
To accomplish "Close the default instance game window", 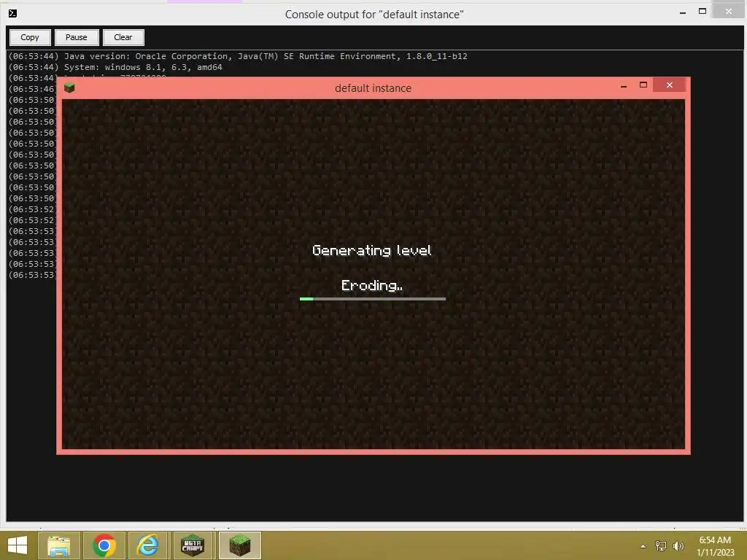I will [670, 85].
